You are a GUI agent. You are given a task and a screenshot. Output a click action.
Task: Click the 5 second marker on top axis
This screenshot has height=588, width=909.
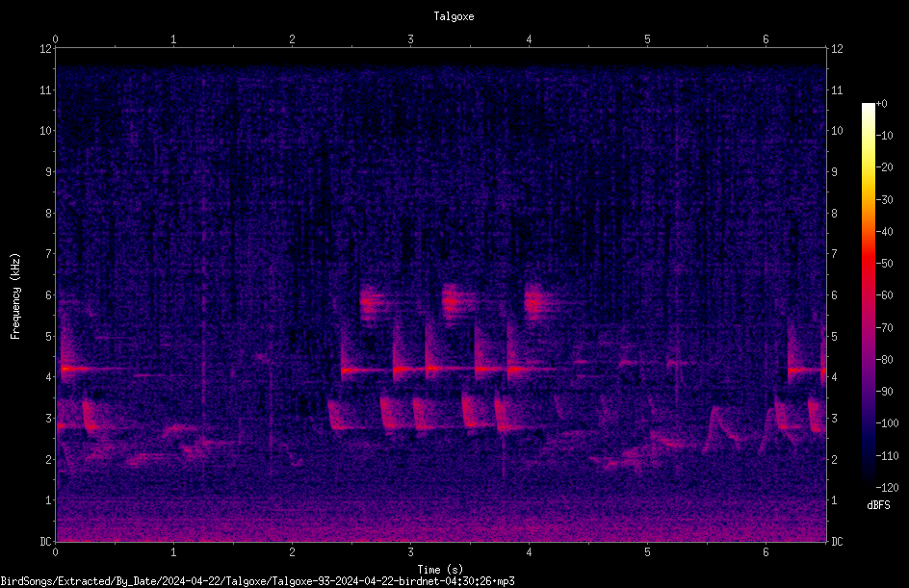click(x=647, y=39)
